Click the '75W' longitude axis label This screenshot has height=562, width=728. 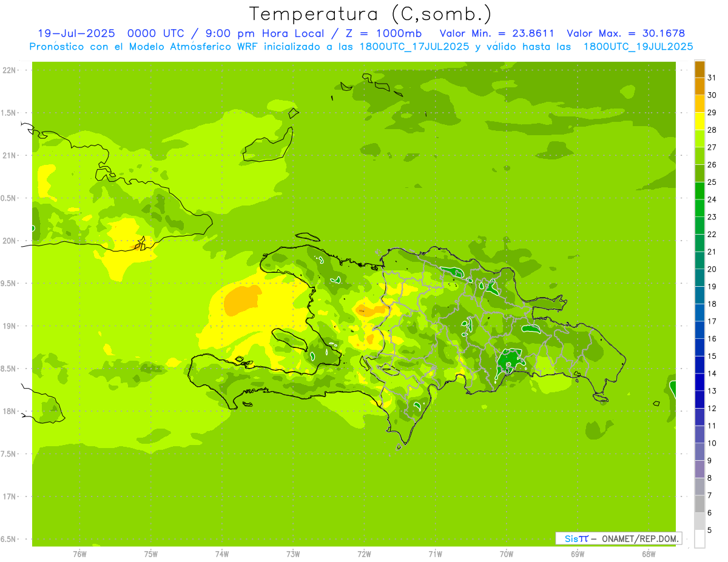[x=150, y=554]
